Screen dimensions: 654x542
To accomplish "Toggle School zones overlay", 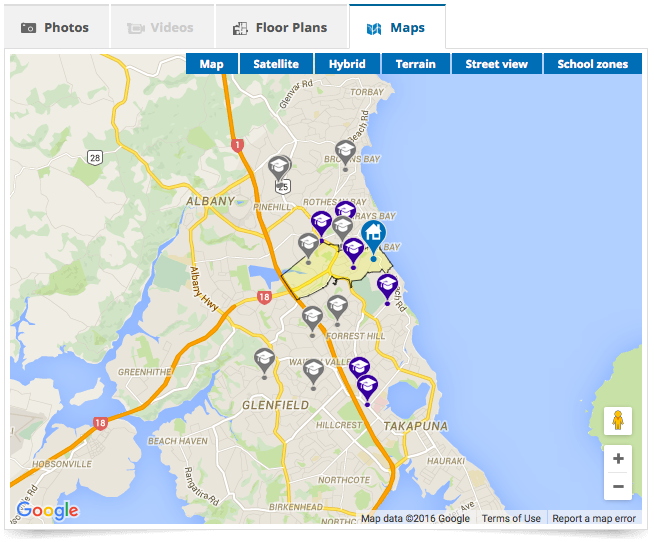I will tap(592, 64).
